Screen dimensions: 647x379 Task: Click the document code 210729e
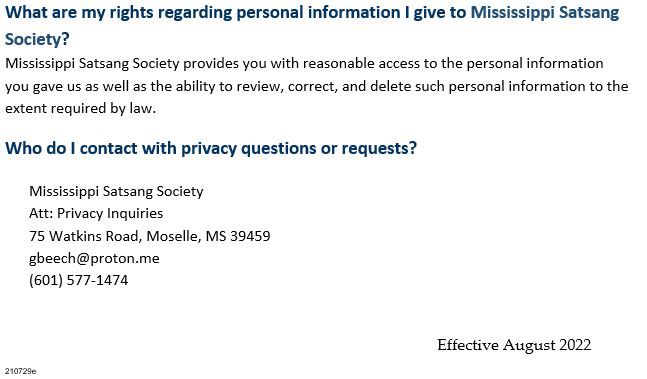point(21,371)
